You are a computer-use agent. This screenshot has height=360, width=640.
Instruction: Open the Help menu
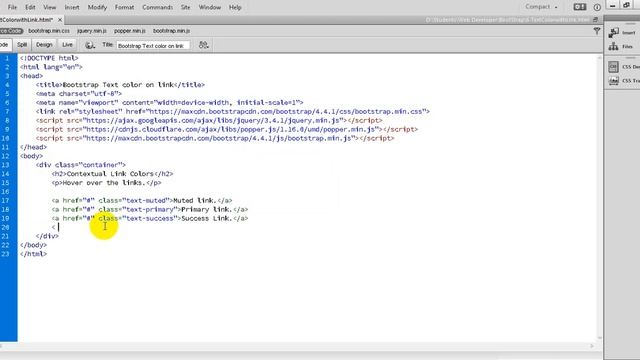(x=235, y=7)
